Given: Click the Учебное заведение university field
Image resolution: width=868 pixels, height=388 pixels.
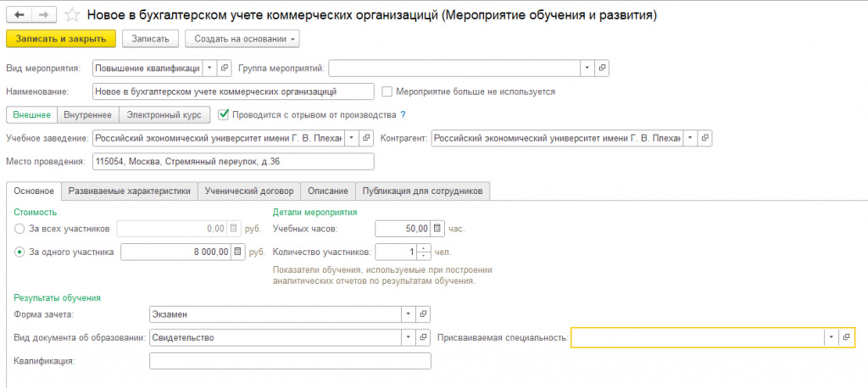Looking at the screenshot, I should tap(219, 138).
